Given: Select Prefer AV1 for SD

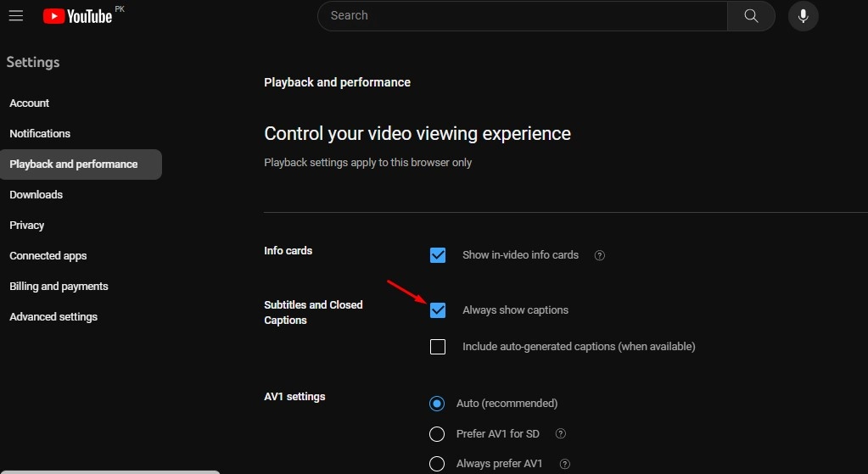Looking at the screenshot, I should [x=437, y=434].
